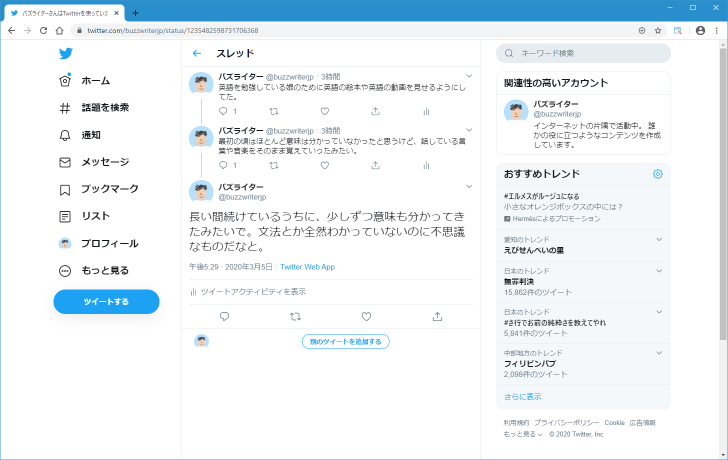Open the フィリピンパブ trend
The height and width of the screenshot is (460, 728).
(530, 363)
